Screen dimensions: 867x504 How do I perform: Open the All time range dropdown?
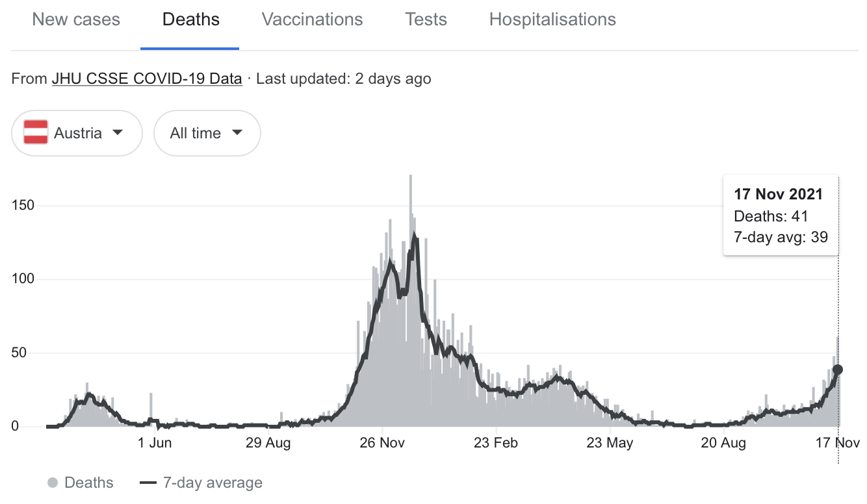click(x=207, y=133)
